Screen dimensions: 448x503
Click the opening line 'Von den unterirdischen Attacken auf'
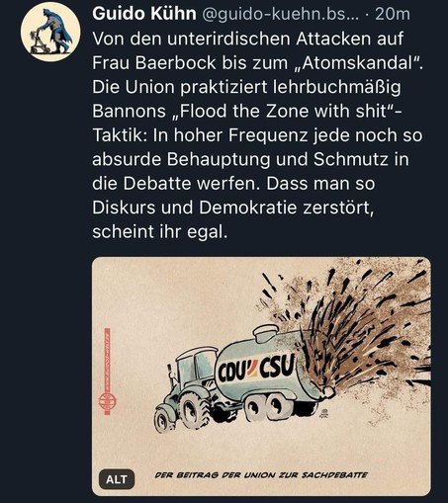click(x=247, y=39)
